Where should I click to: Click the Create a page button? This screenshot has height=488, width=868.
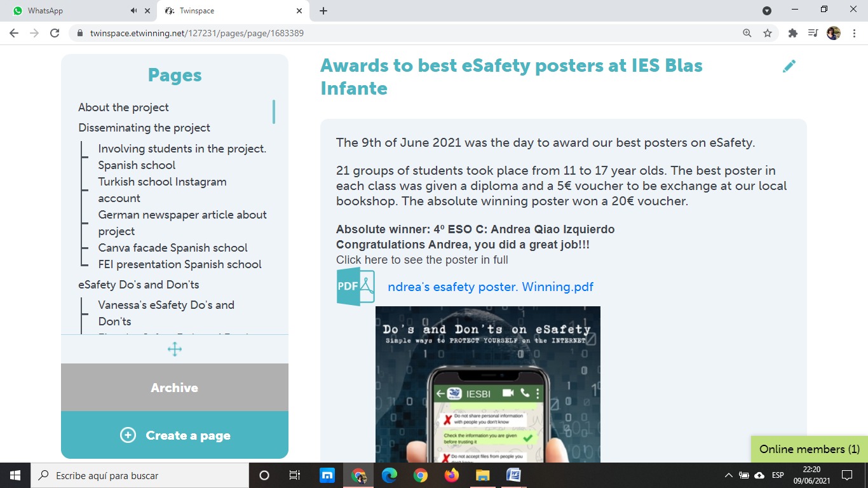pos(175,435)
